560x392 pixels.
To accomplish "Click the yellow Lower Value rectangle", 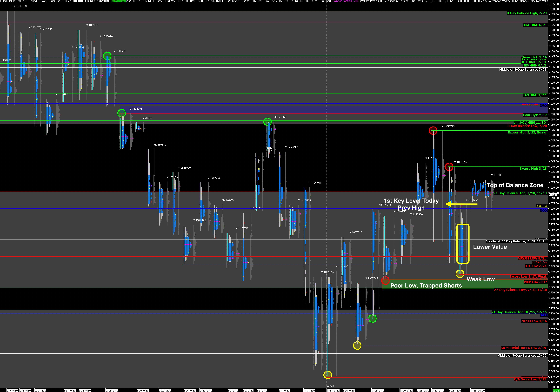I will 463,243.
